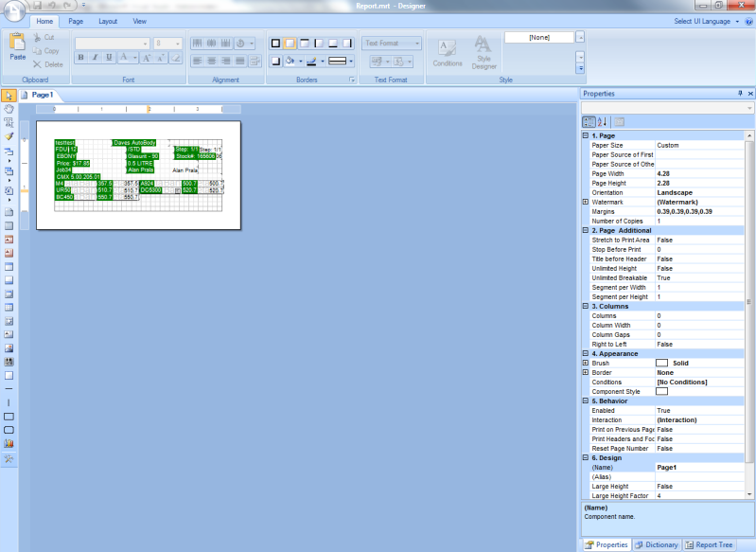Select the text editor tool in left toolbox
The width and height of the screenshot is (756, 552).
pos(9,122)
